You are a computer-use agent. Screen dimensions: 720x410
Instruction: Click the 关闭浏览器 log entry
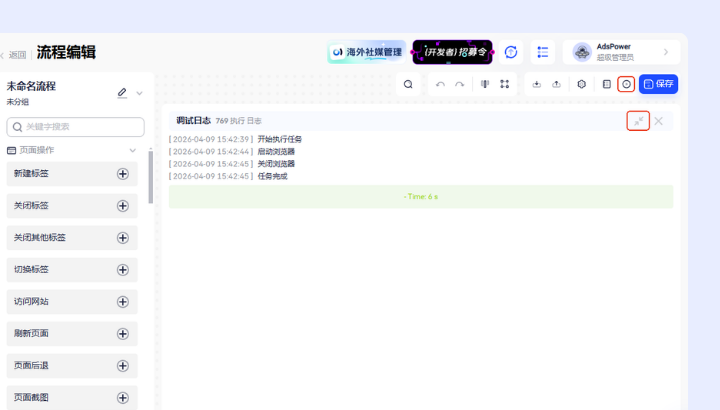pyautogui.click(x=276, y=164)
